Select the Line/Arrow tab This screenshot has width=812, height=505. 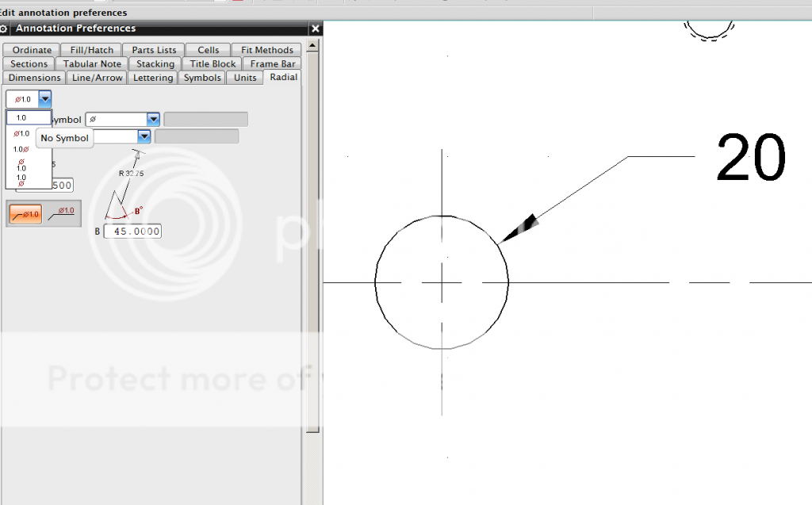[x=98, y=78]
